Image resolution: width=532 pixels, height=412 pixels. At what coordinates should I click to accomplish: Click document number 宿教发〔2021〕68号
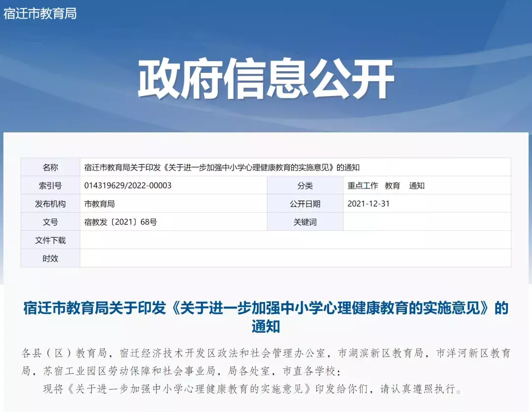click(x=121, y=222)
